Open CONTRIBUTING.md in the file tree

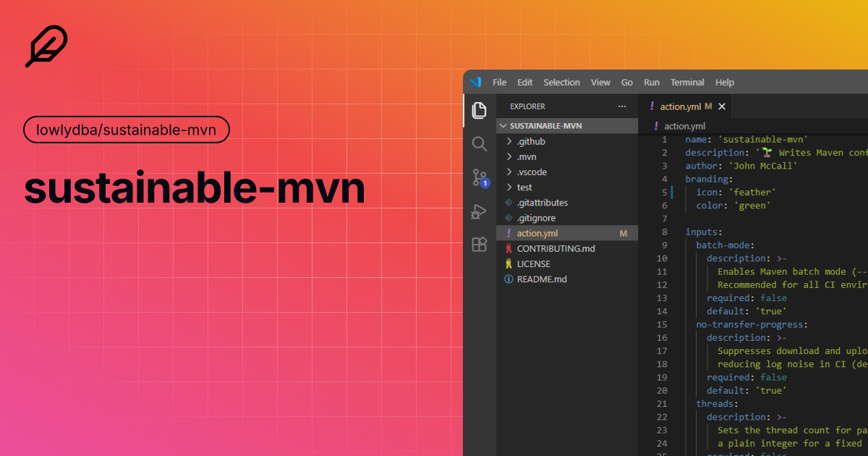pos(567,248)
